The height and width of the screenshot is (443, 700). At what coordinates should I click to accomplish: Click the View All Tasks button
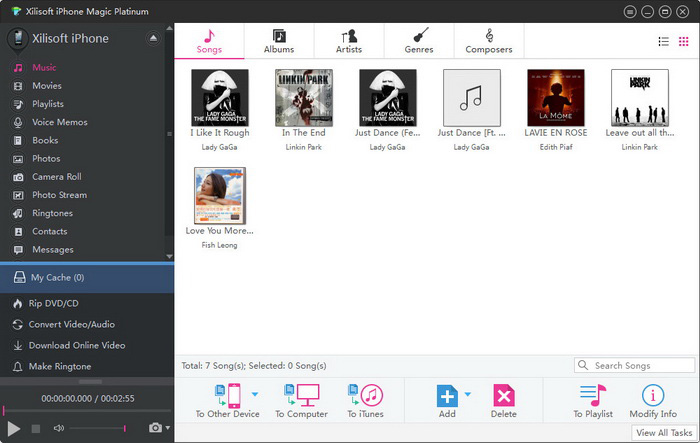(x=665, y=432)
